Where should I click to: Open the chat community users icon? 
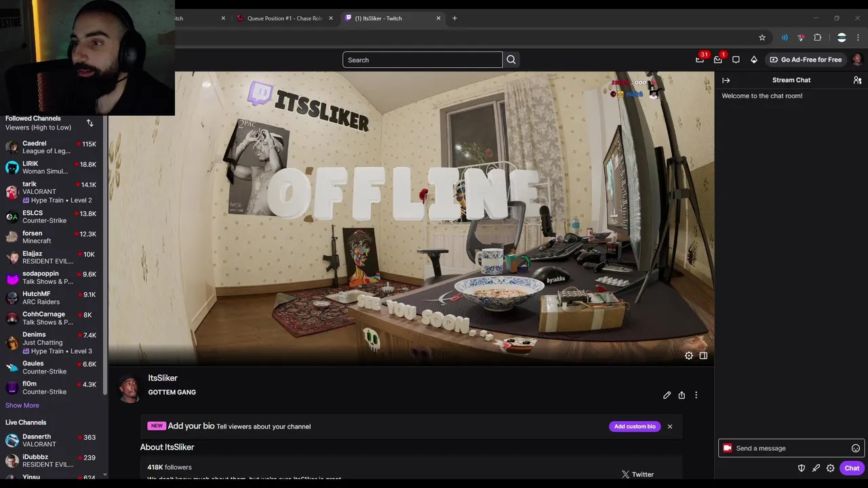point(857,80)
